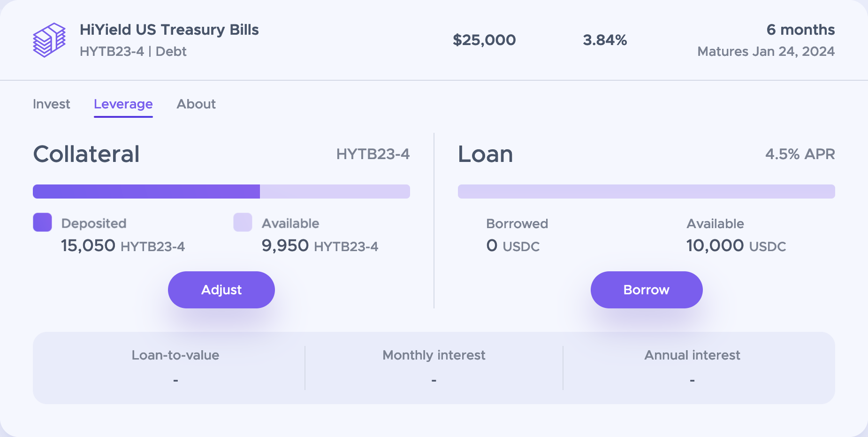
Task: Click the HYTB23-4 | Debt subtitle
Action: point(133,51)
